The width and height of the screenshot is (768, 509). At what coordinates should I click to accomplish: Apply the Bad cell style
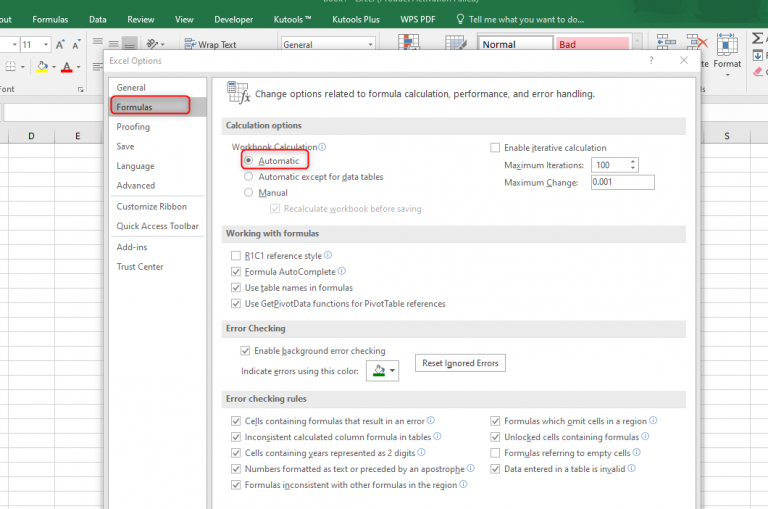pos(592,45)
